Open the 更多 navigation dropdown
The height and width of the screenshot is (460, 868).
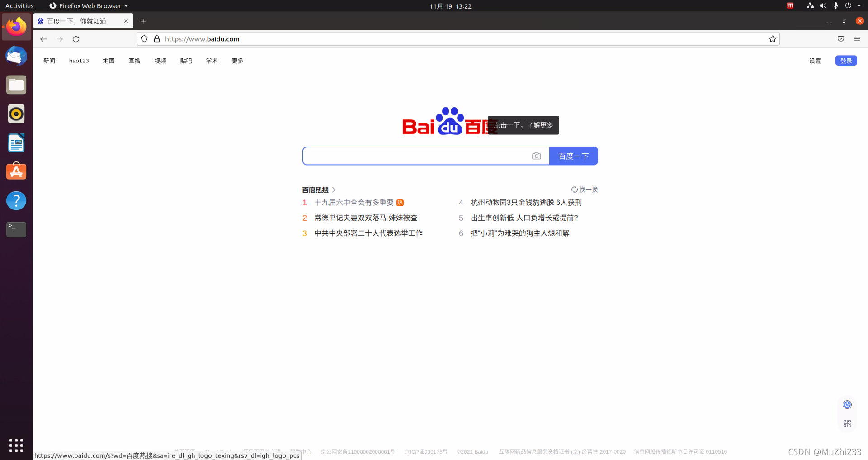point(237,61)
